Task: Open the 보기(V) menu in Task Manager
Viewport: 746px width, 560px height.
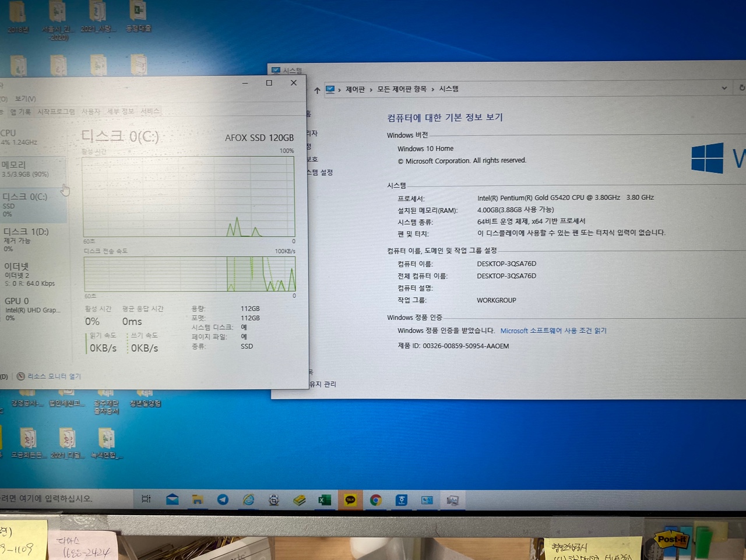Action: pyautogui.click(x=25, y=98)
